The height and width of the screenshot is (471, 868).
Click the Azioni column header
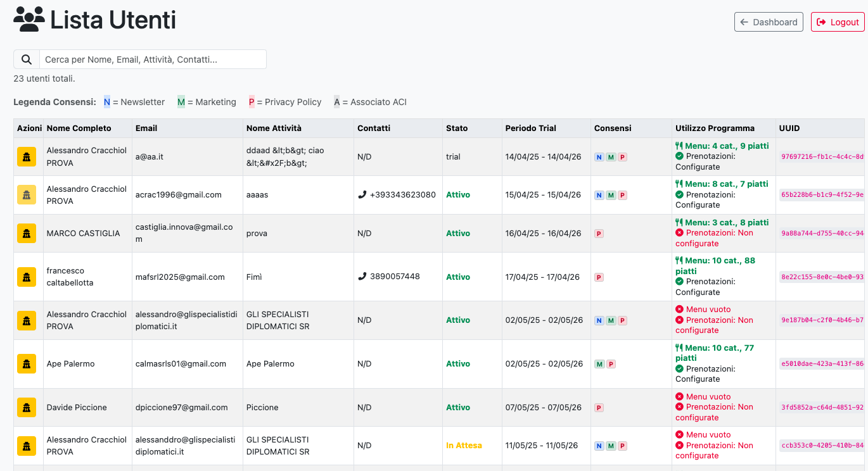click(29, 128)
